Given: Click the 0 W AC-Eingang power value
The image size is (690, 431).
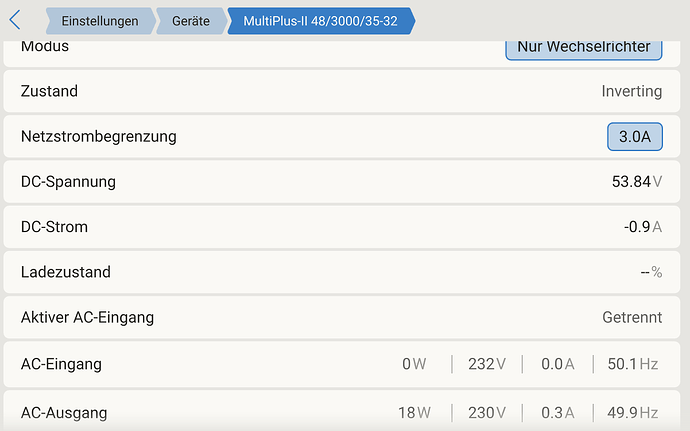Looking at the screenshot, I should (x=414, y=364).
